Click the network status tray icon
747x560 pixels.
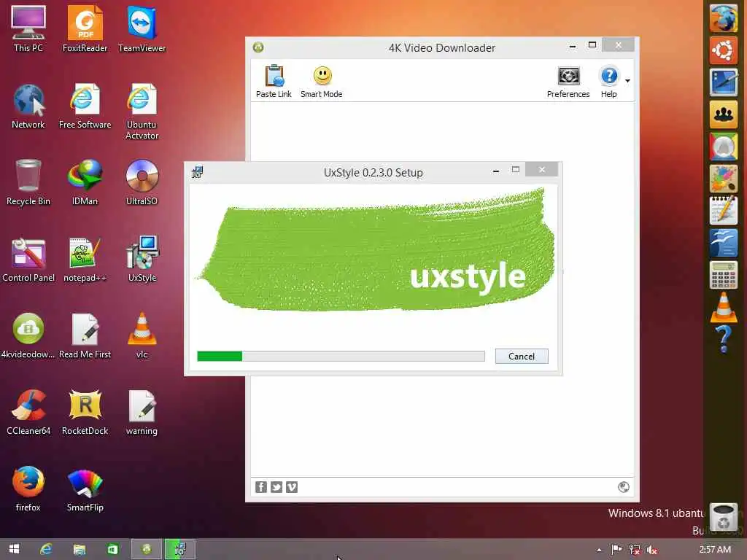click(x=634, y=550)
